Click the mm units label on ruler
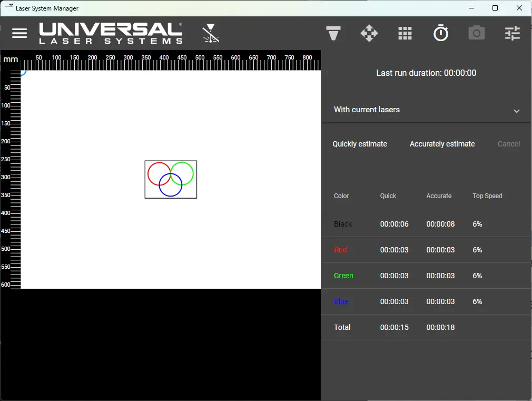 pos(11,60)
